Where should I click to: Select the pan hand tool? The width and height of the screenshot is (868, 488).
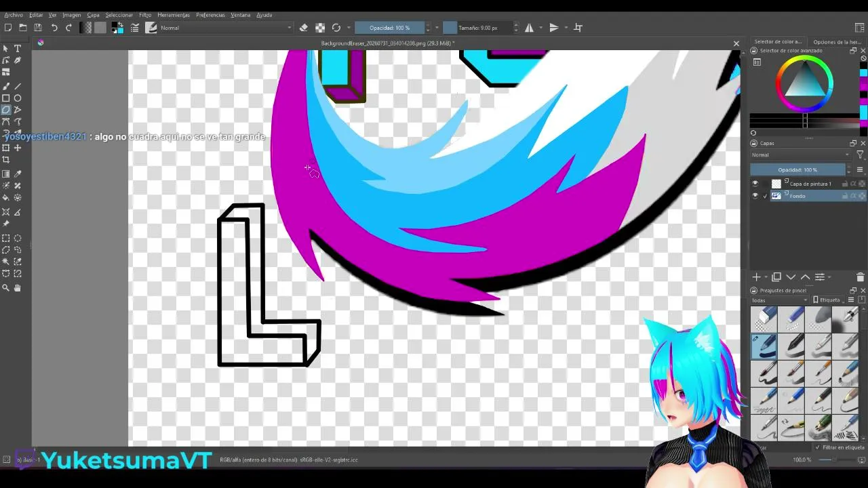18,288
